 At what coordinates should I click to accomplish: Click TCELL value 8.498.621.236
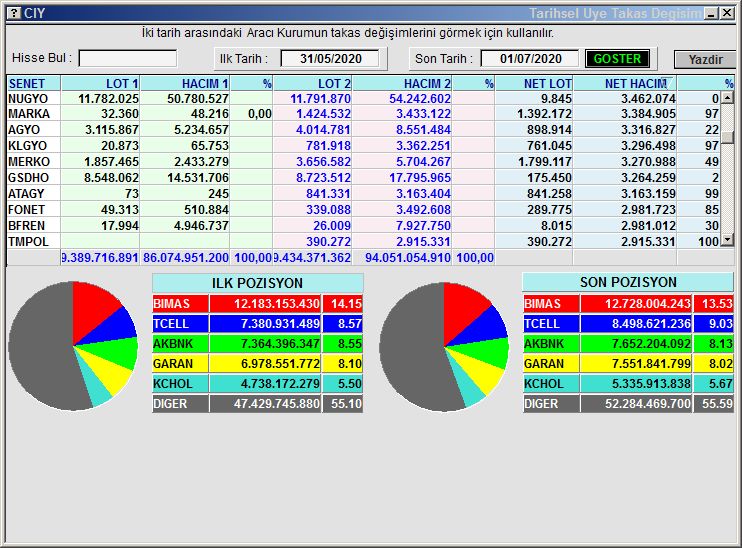pos(652,324)
